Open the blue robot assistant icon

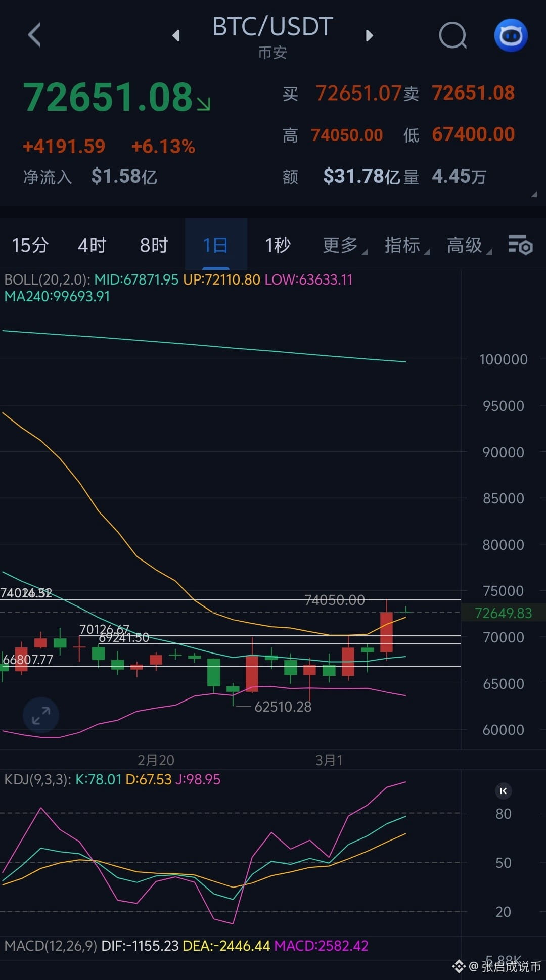coord(511,35)
